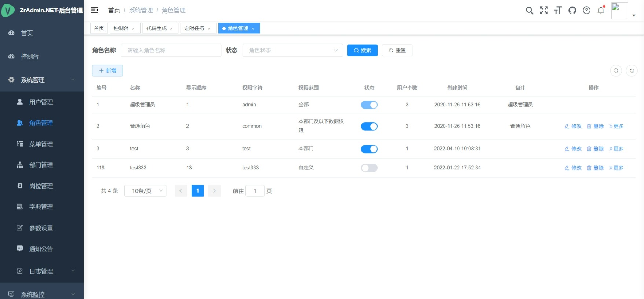Disable the 普通角色 status switch
Image resolution: width=644 pixels, height=299 pixels.
369,126
